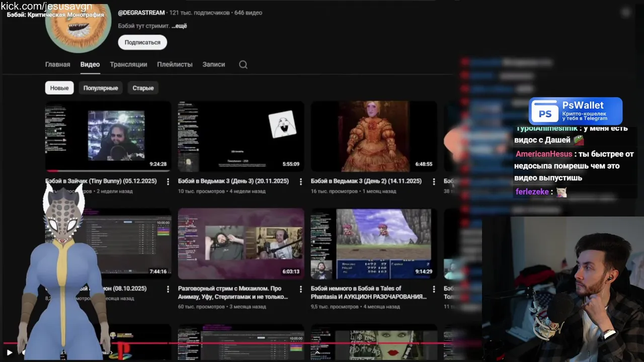
Task: Open three-dot menu for Разговорный стрим
Action: tap(301, 289)
